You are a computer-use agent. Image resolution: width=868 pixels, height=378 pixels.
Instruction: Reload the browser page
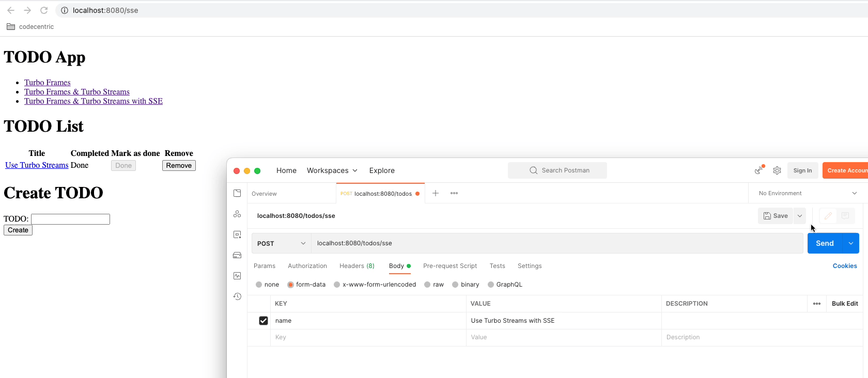(44, 10)
